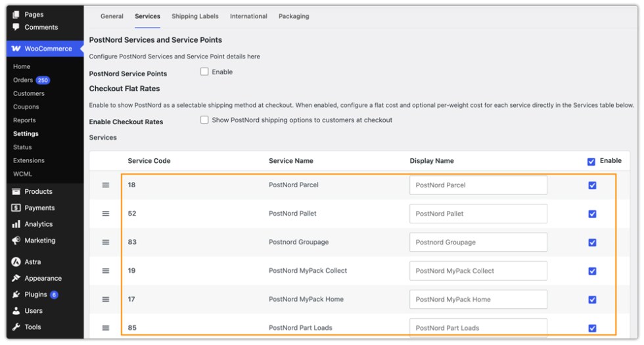Click the Orders 250 count badge

click(x=43, y=80)
